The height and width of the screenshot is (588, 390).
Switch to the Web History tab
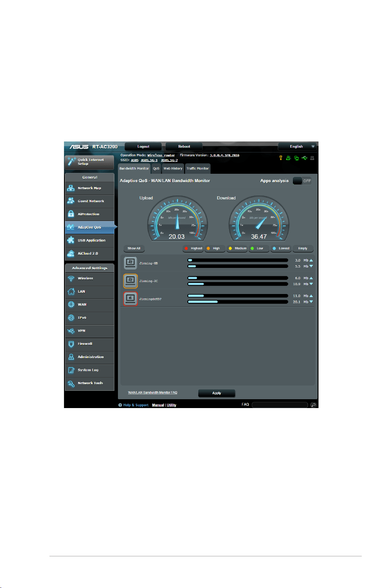[x=173, y=168]
